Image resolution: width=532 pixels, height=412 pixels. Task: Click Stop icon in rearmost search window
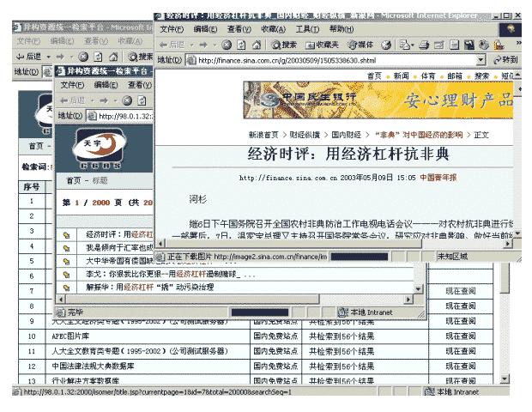[x=83, y=57]
